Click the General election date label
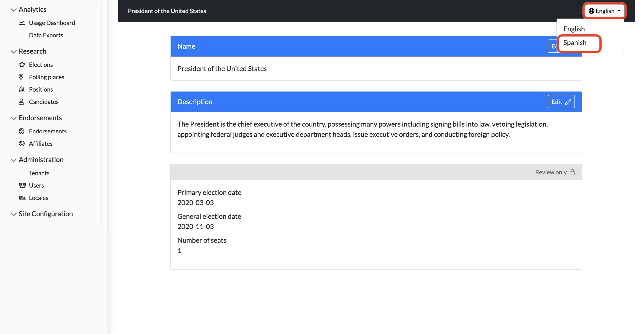Image resolution: width=644 pixels, height=334 pixels. tap(209, 216)
